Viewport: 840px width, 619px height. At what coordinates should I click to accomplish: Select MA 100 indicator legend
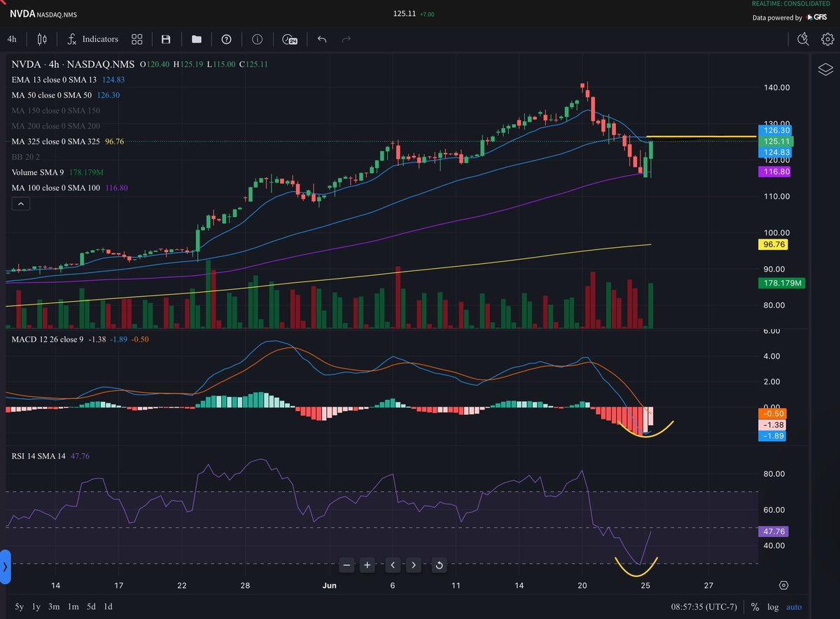click(x=70, y=188)
